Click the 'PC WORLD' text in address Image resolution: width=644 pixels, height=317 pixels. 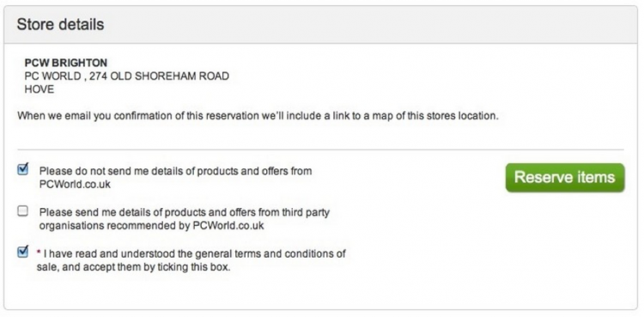[x=52, y=76]
